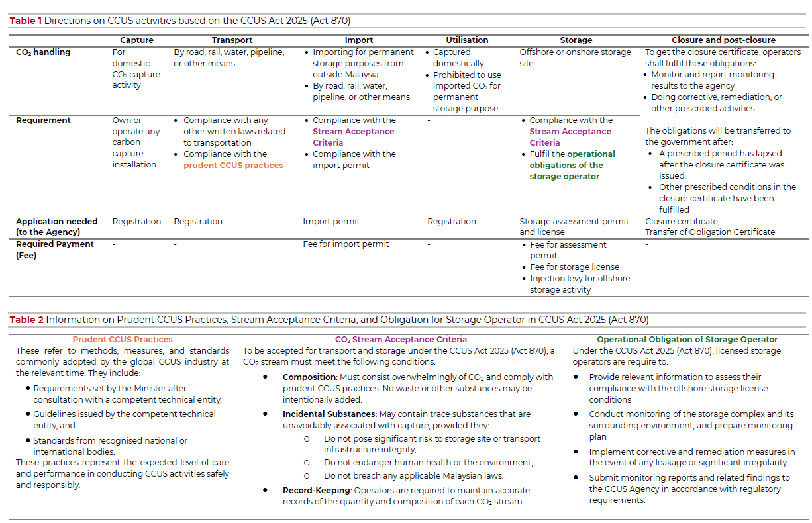
Task: Click the purple "CO₂ Stream Acceptance Criteria" heading
Action: pyautogui.click(x=401, y=339)
